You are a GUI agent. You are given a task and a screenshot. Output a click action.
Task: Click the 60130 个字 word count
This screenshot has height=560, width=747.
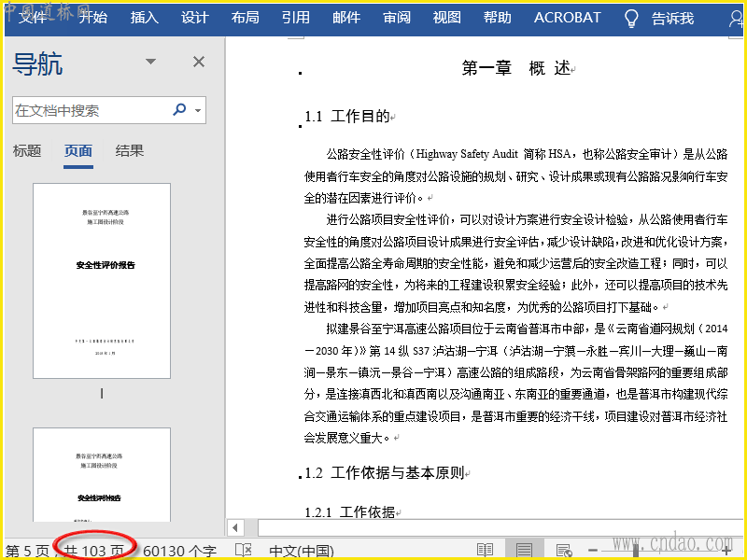(179, 552)
